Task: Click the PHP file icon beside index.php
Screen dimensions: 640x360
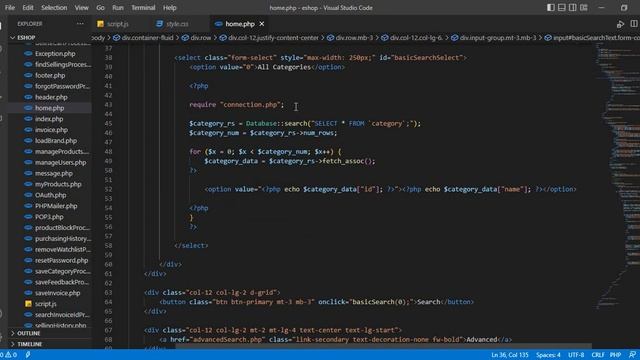Action: (x=28, y=119)
